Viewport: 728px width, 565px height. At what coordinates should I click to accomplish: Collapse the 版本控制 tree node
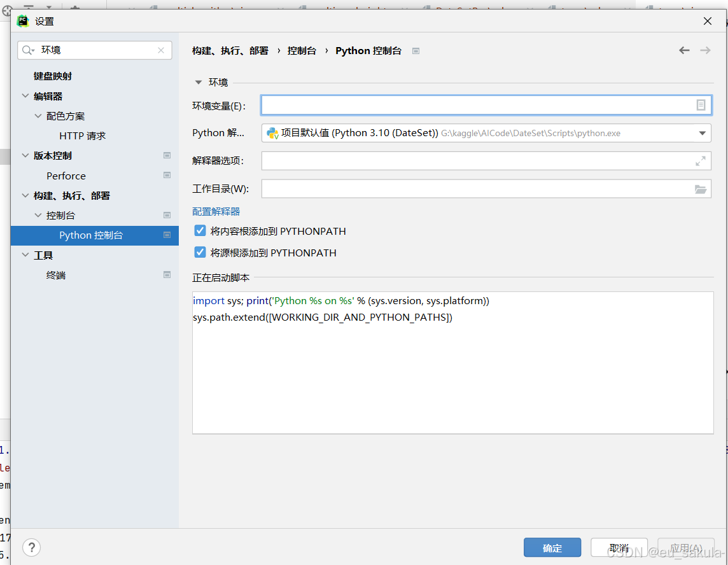point(25,155)
